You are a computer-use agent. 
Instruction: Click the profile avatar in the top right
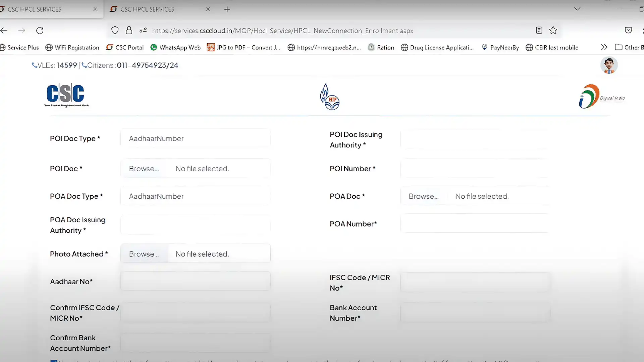point(609,65)
